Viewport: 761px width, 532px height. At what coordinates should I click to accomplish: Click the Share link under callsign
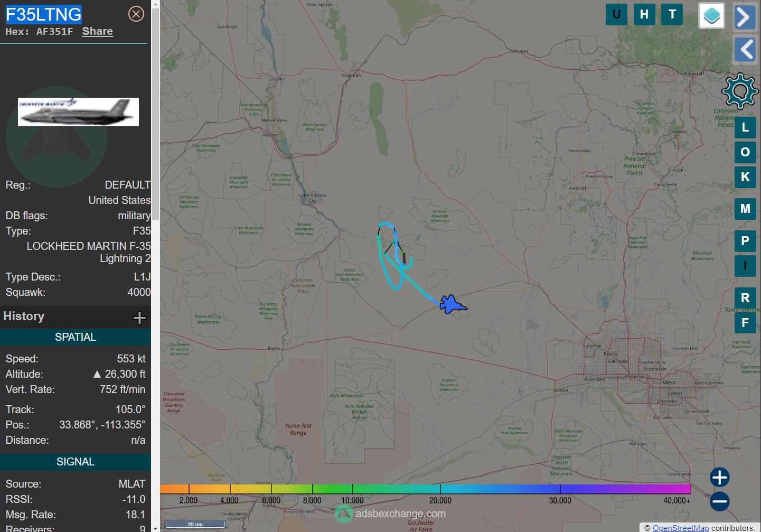point(98,31)
